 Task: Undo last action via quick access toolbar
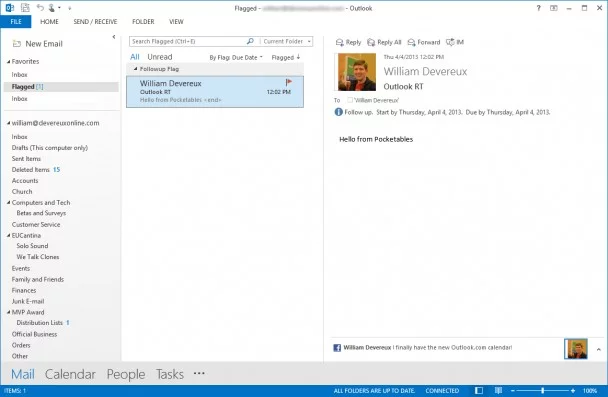[x=40, y=7]
